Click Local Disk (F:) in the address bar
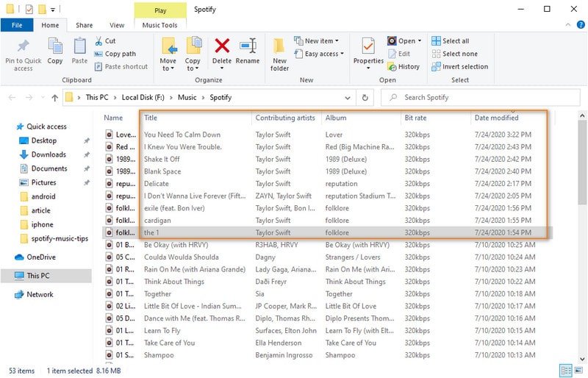588x378 pixels. [x=143, y=97]
